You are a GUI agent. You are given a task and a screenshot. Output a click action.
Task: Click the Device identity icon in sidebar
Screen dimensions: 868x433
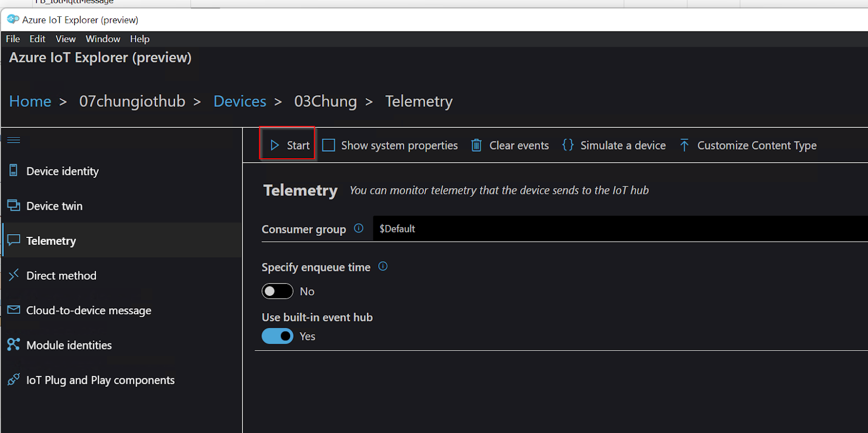coord(14,170)
